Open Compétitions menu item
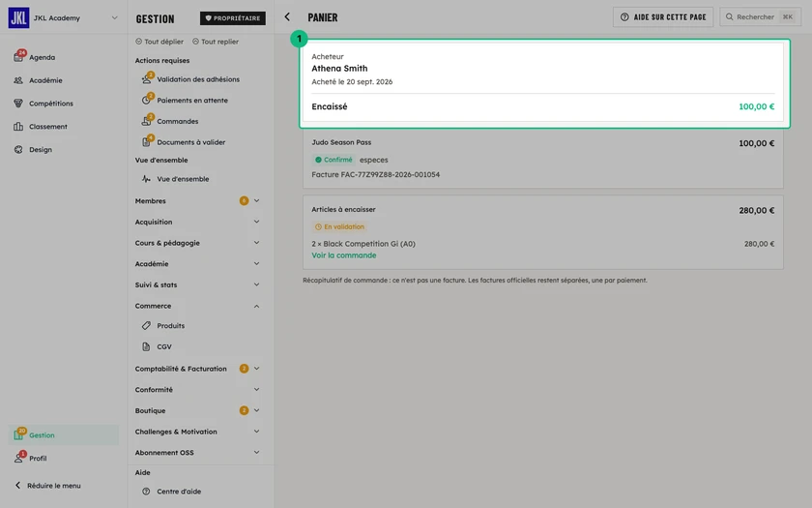 click(51, 104)
